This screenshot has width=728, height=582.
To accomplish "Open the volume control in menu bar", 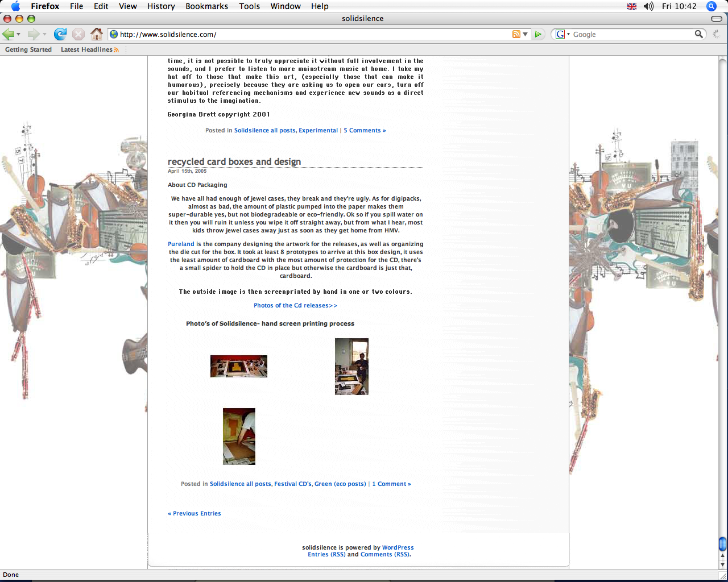I will click(x=648, y=6).
